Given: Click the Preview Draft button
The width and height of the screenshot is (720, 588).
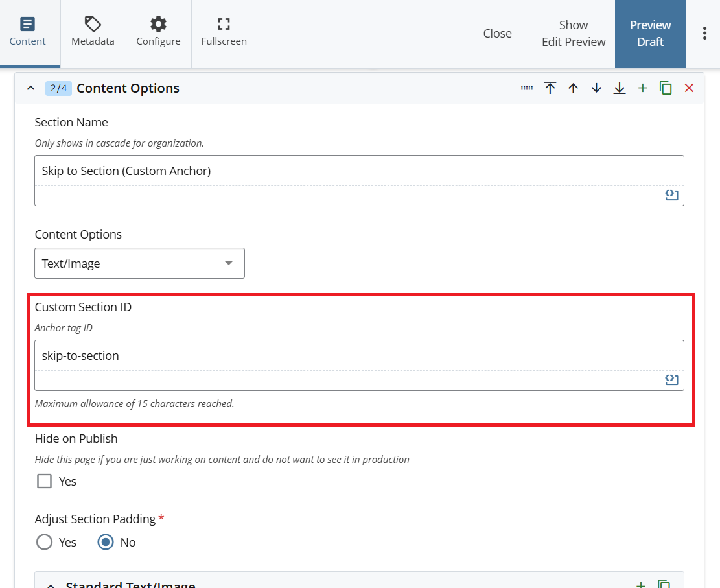Looking at the screenshot, I should coord(650,34).
